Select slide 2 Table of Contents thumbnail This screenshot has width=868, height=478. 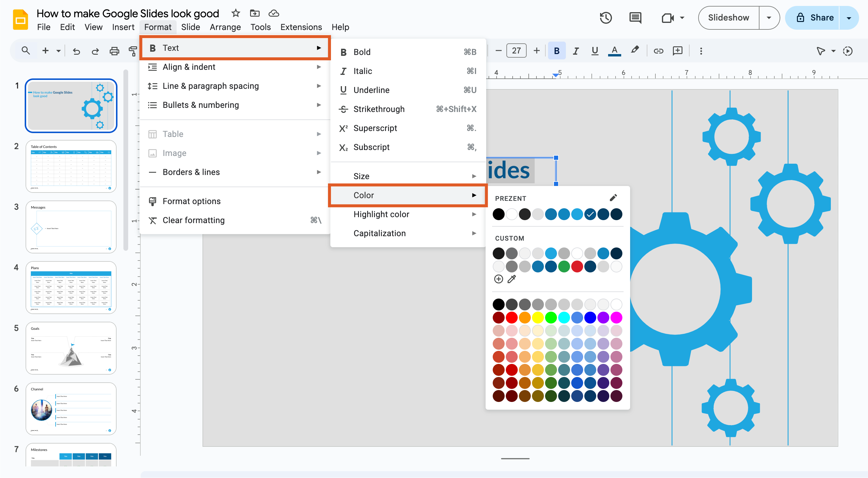(x=71, y=166)
